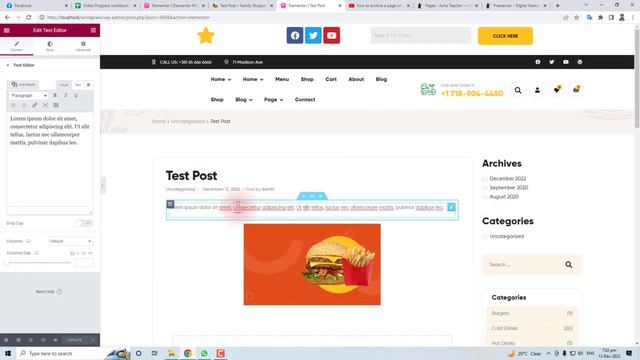Click the Preview Changes eye icon
Image resolution: width=640 pixels, height=360 pixels.
(56, 340)
